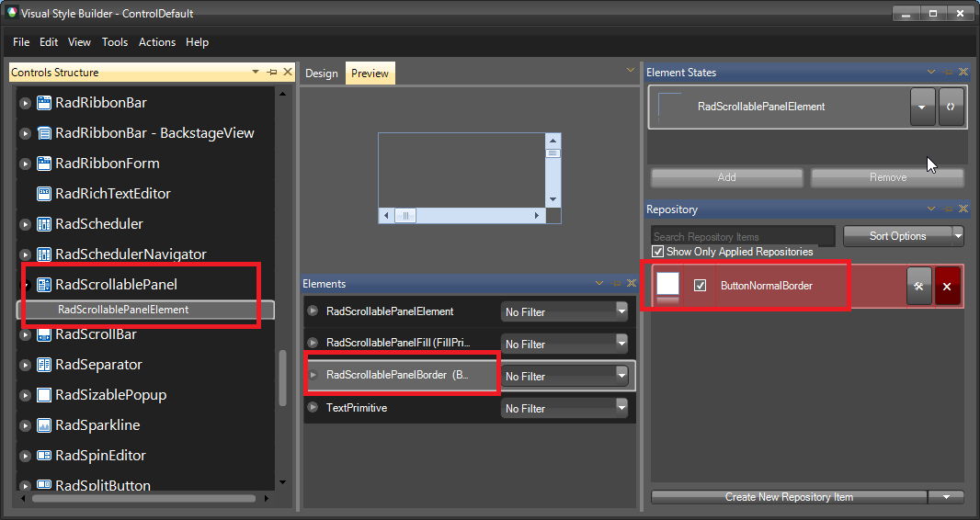980x520 pixels.
Task: Select the RadScrollablePanelBorder element row
Action: 470,376
